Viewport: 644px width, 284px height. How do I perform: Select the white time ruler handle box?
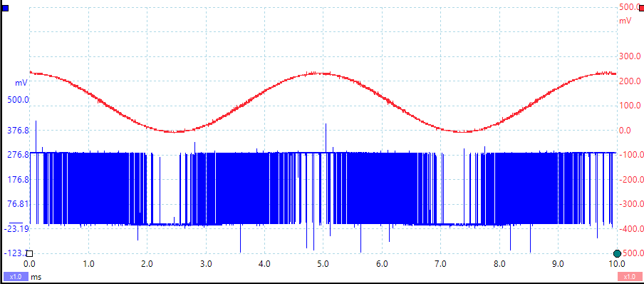(30, 254)
